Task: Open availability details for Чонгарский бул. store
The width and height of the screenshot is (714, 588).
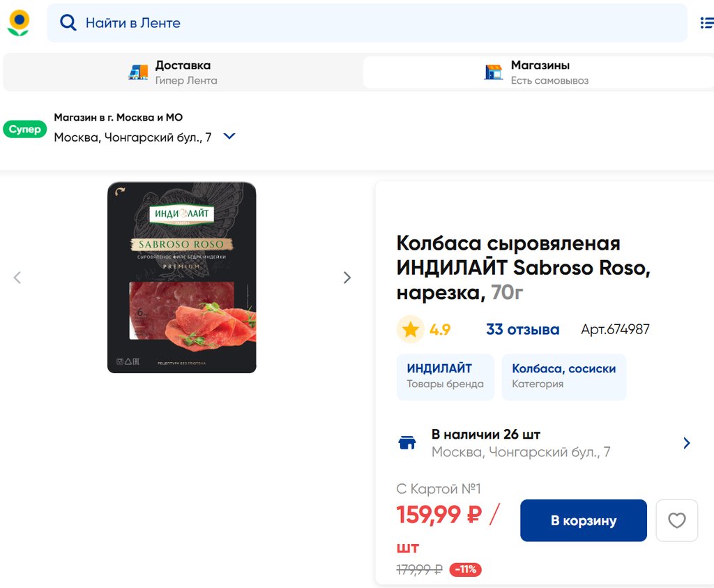Action: click(x=686, y=443)
